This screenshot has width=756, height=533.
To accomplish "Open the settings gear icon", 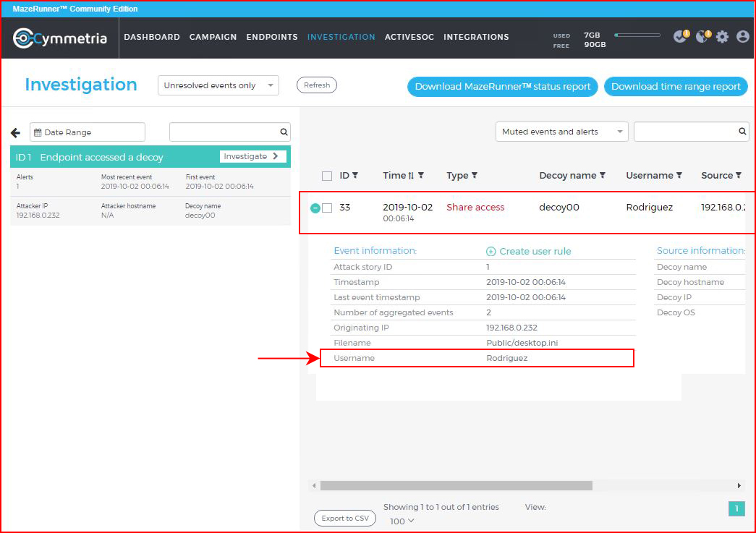I will pos(722,37).
